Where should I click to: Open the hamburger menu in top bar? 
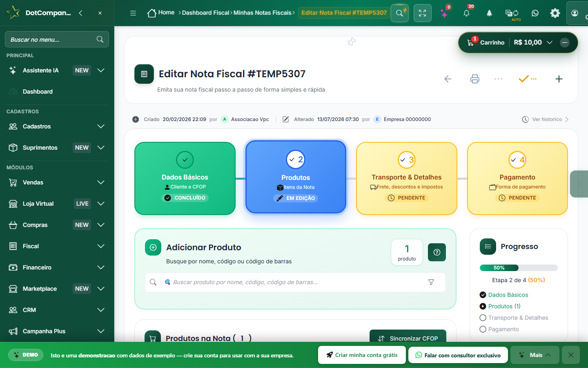tap(133, 13)
